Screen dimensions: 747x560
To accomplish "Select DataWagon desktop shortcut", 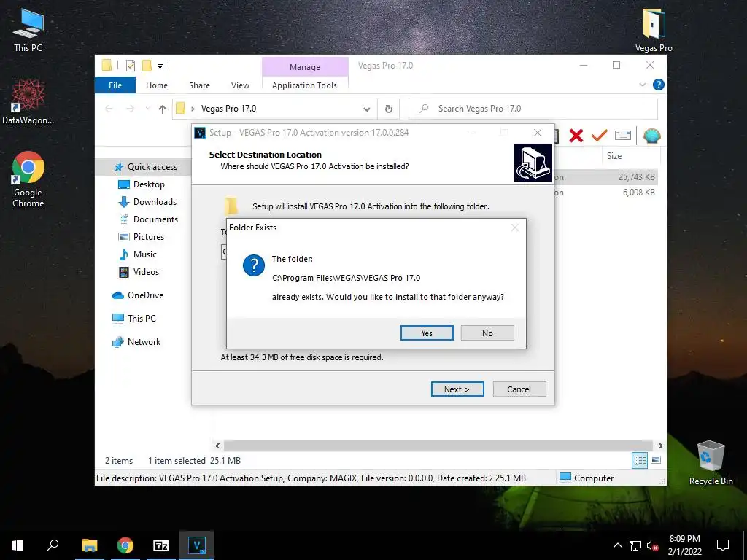I will (28, 101).
